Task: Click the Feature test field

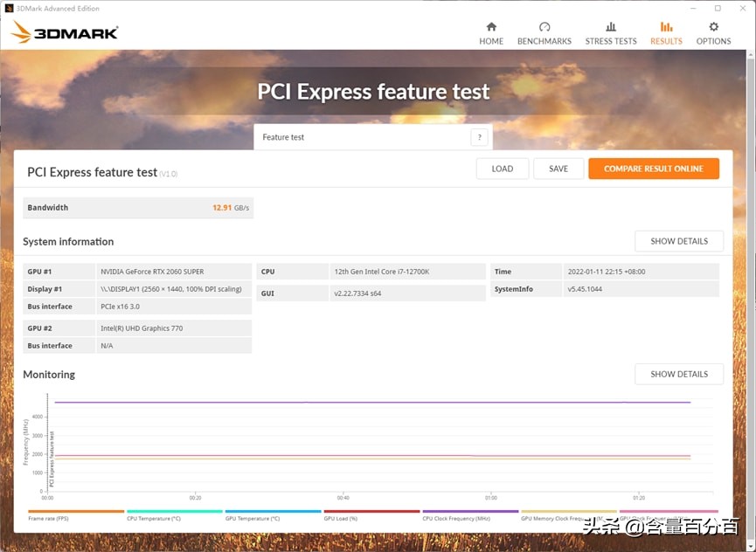Action: 373,137
